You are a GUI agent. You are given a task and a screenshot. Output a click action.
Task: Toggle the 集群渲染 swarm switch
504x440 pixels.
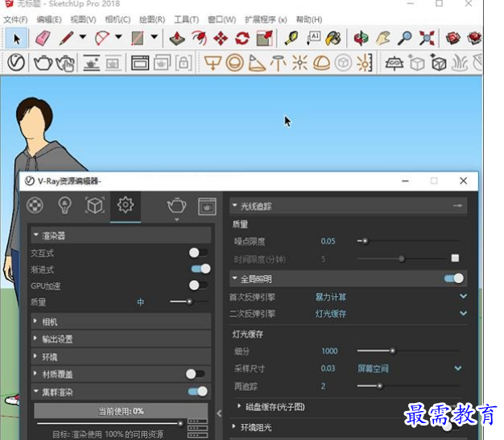click(198, 391)
